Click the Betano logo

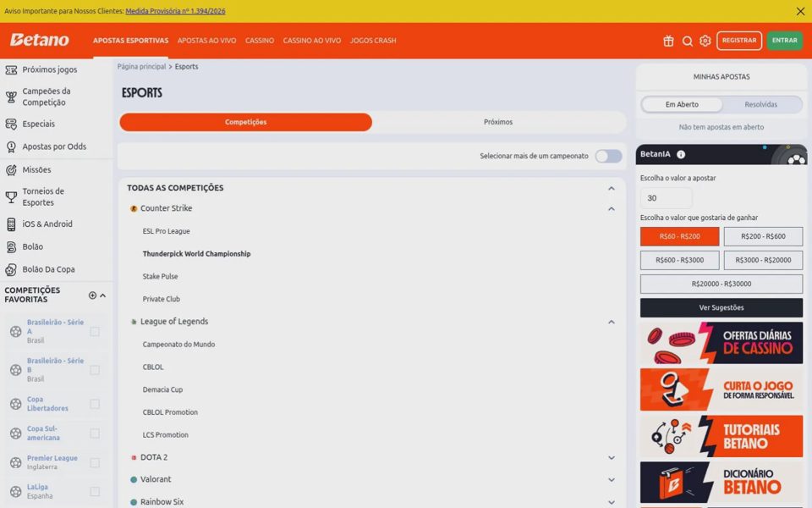pos(40,40)
